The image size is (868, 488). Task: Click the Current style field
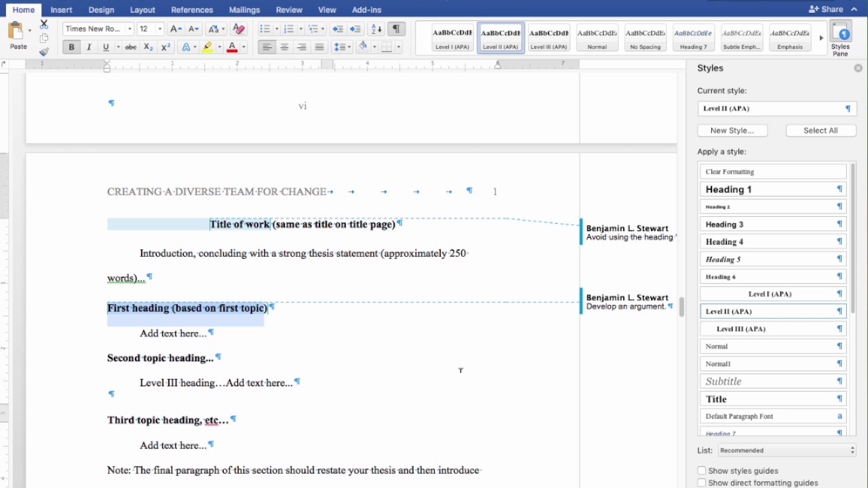777,108
